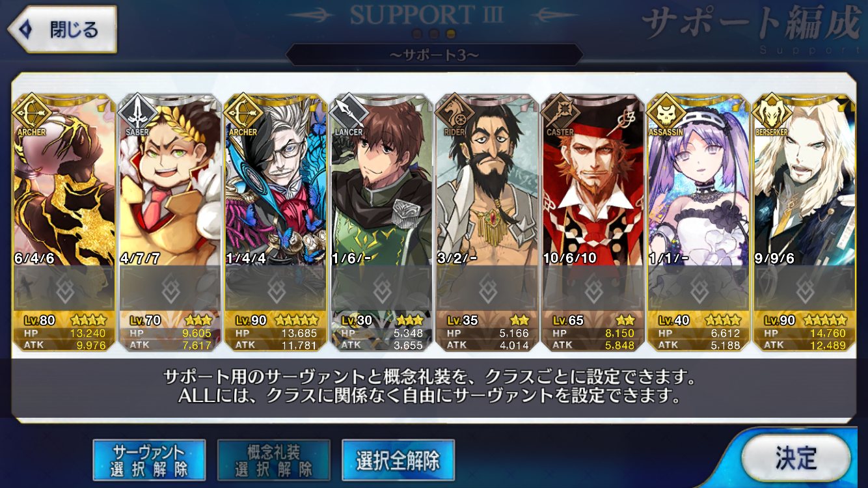Close the support setup with 閉じる
Viewport: 868px width, 488px height.
62,29
